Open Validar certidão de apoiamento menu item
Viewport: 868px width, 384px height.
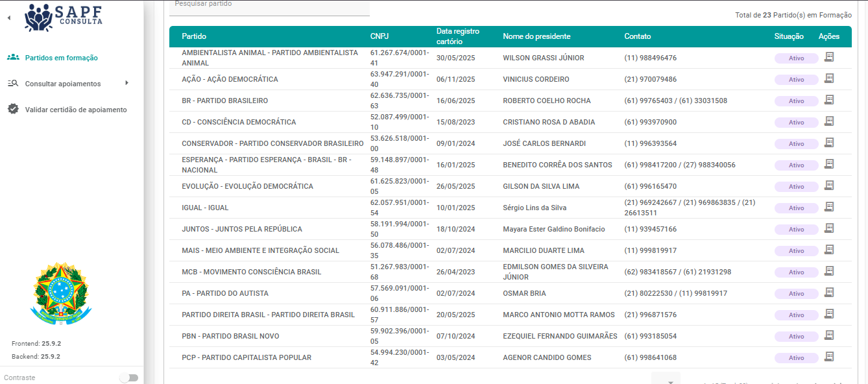tap(75, 110)
